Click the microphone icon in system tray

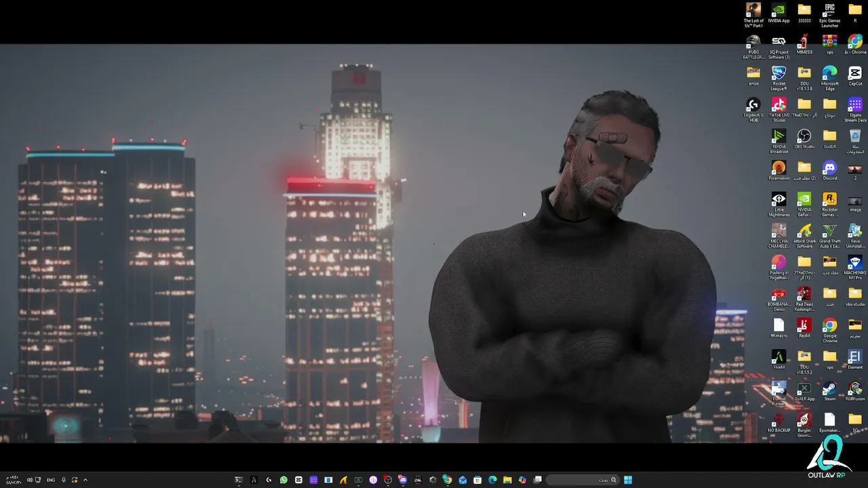(x=64, y=480)
